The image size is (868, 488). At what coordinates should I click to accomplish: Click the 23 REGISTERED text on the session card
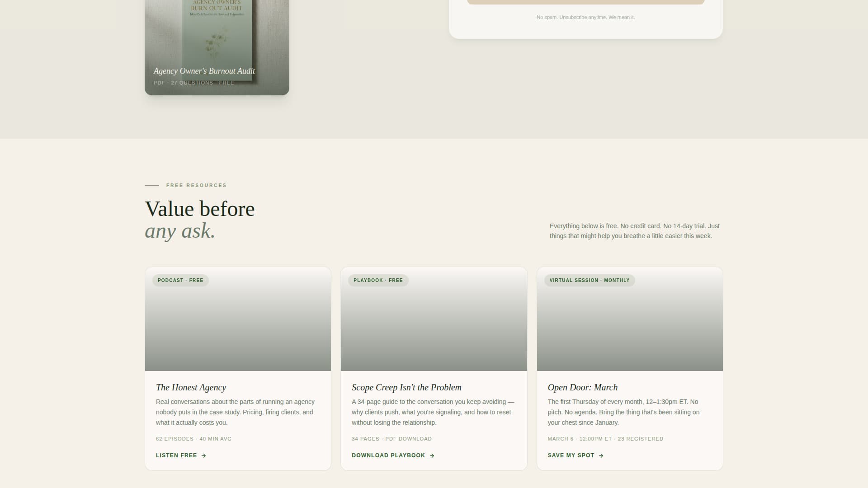coord(641,439)
